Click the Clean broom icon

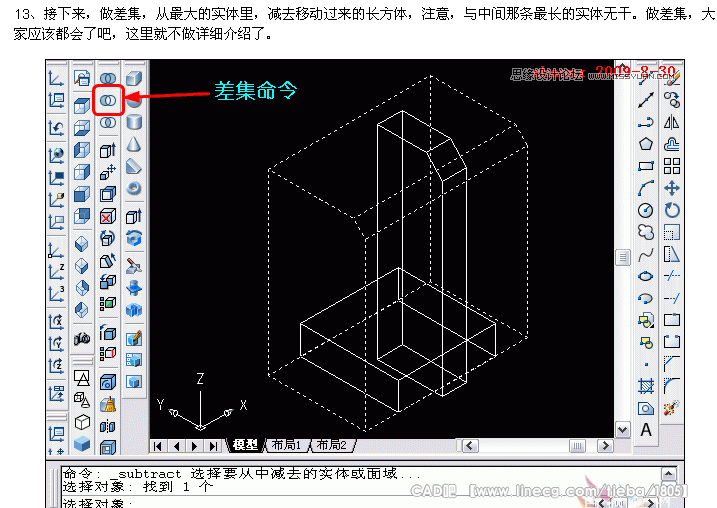pos(108,404)
